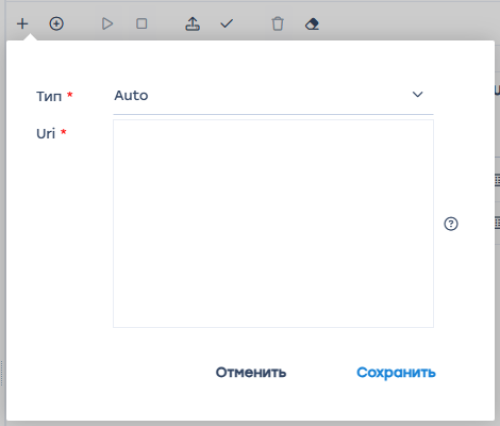Start with the play triangle icon

(x=107, y=24)
